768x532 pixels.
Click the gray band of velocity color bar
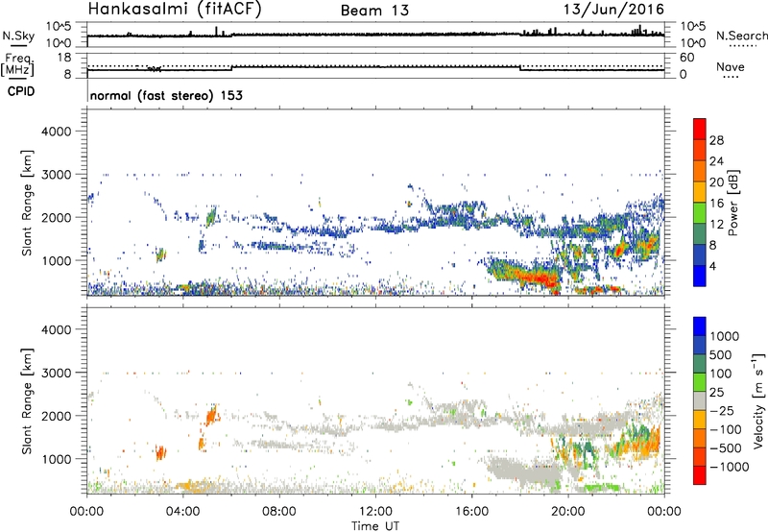700,400
